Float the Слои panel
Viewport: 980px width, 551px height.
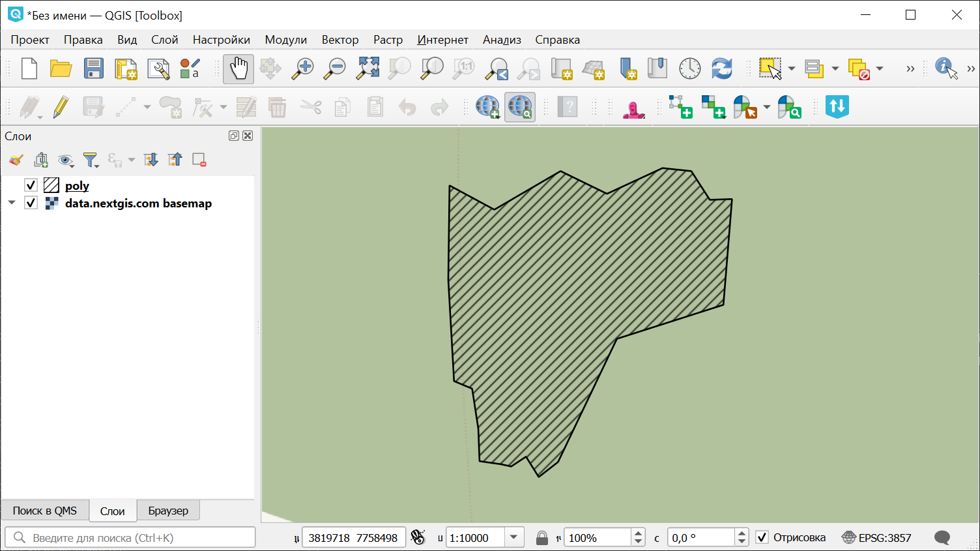point(234,136)
